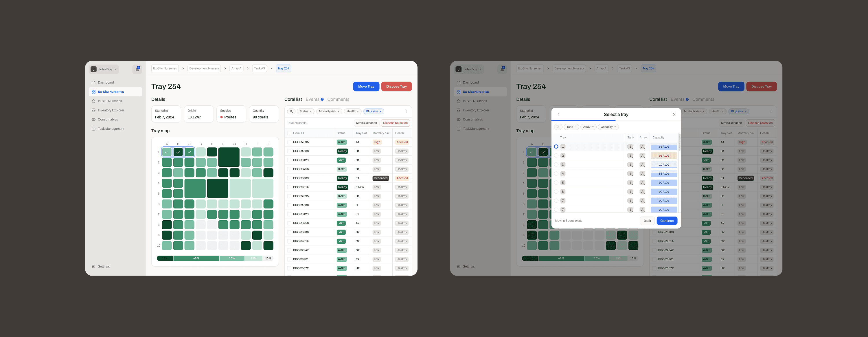Click the 98 / 100 capacity bar
Screen dimensions: 868x337
(x=663, y=156)
